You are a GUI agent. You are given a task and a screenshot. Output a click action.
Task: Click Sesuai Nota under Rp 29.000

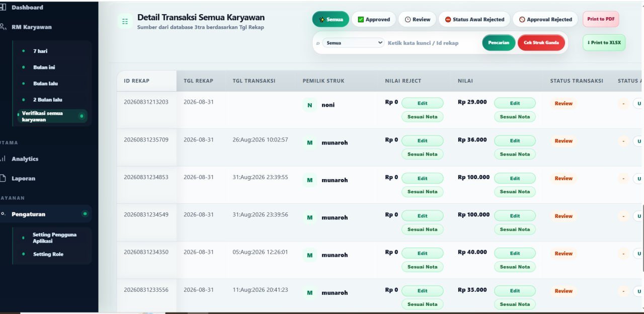click(515, 117)
